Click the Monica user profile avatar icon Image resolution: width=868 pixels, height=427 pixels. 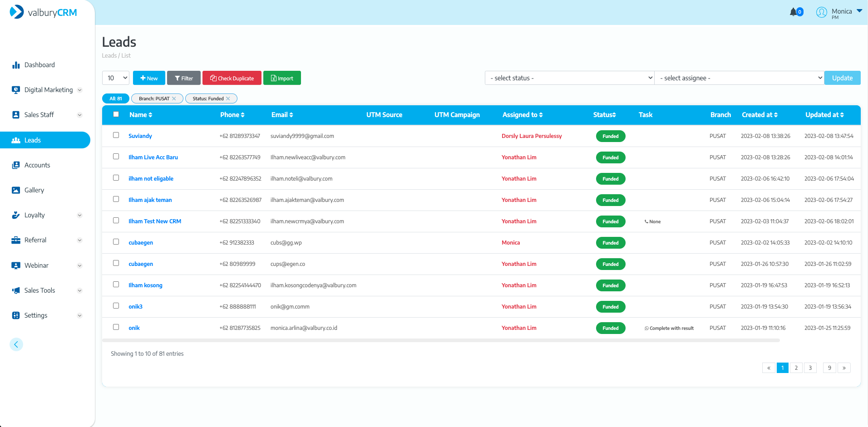pos(821,12)
